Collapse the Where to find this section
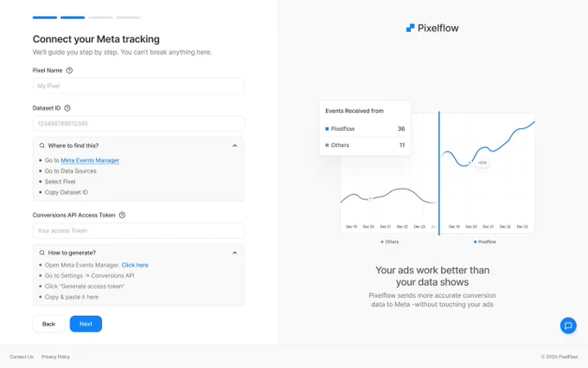 234,145
